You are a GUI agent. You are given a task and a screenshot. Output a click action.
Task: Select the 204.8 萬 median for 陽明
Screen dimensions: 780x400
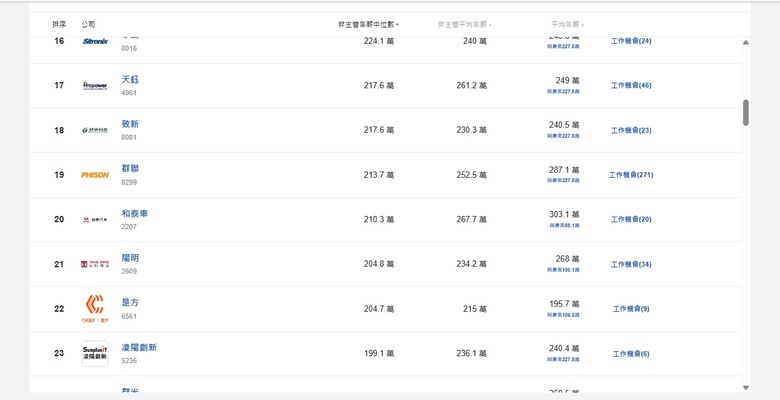click(x=379, y=264)
